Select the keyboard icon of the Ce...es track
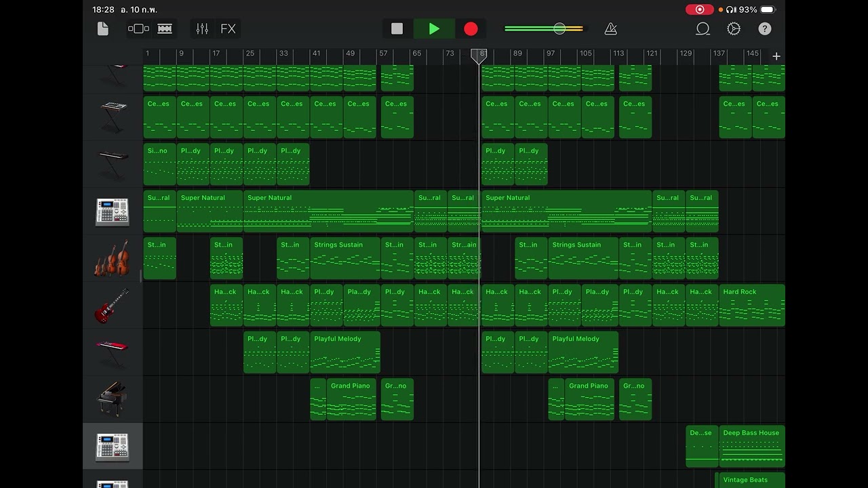Image resolution: width=868 pixels, height=488 pixels. tap(113, 116)
